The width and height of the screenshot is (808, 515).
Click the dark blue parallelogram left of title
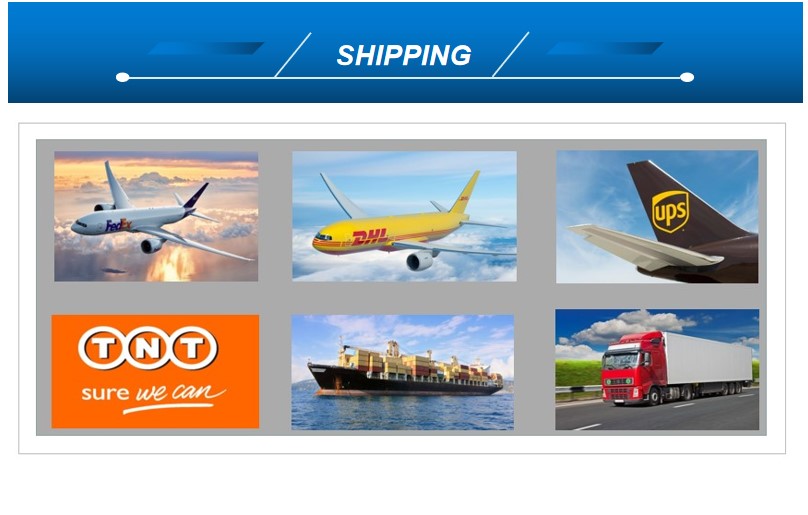(206, 48)
